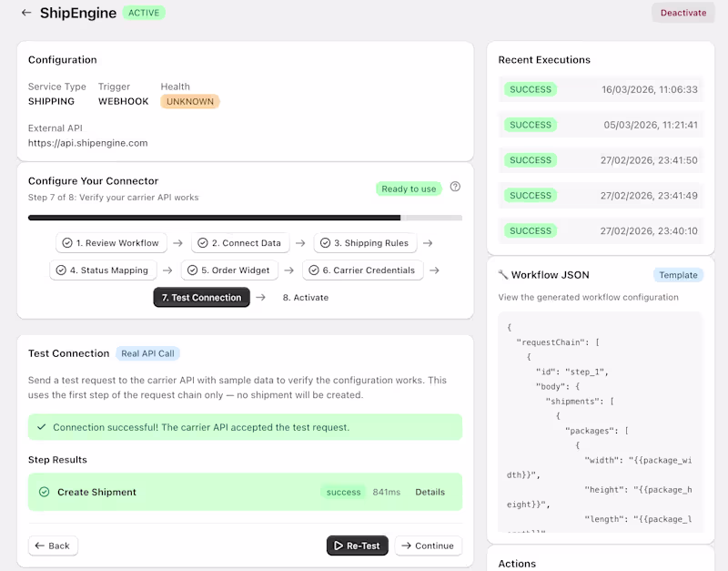Open execution from 27/02/2026, 23:41:49
Viewport: 728px width, 571px height.
[601, 196]
